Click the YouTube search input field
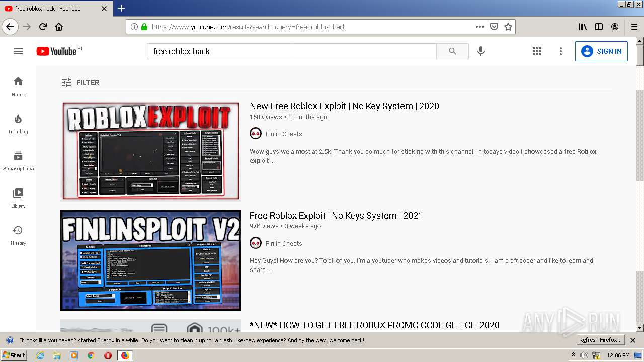Viewport: 644px width, 362px height. (292, 51)
